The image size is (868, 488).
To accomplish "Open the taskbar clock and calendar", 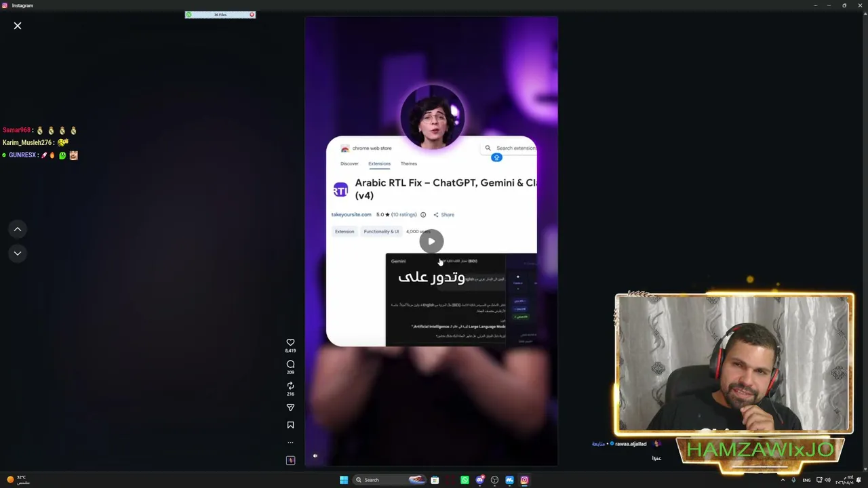I will coord(844,480).
